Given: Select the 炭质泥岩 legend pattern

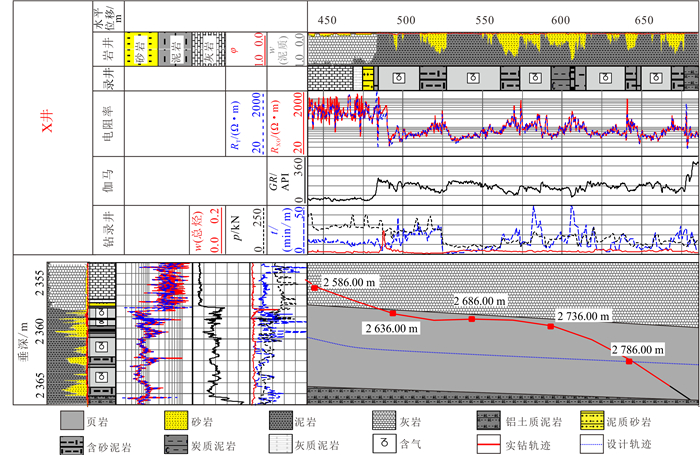Looking at the screenshot, I should tap(177, 441).
